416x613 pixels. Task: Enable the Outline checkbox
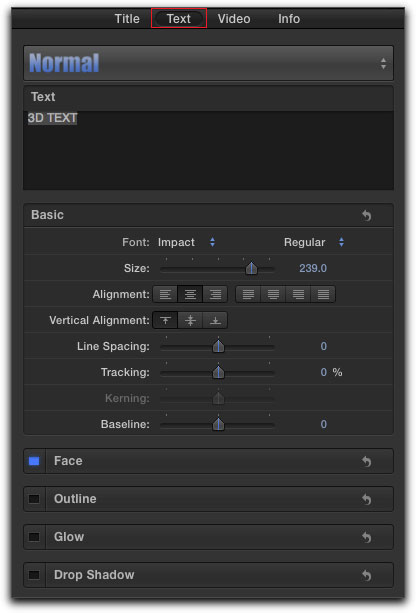(34, 499)
